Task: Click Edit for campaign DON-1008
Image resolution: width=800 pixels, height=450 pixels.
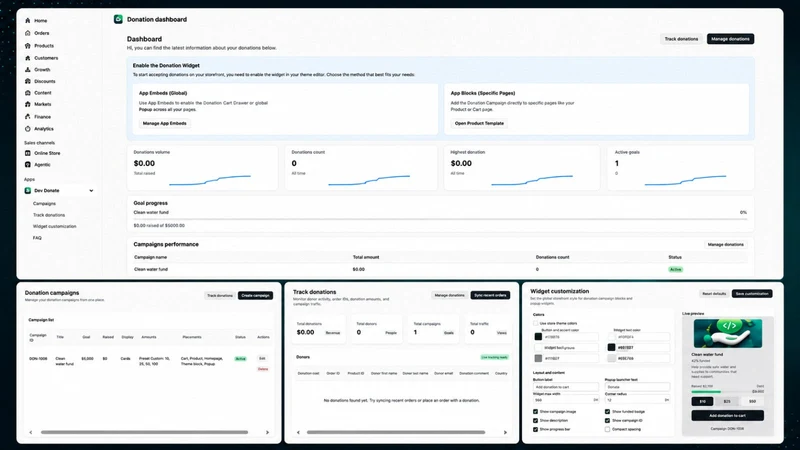Action: pyautogui.click(x=262, y=358)
